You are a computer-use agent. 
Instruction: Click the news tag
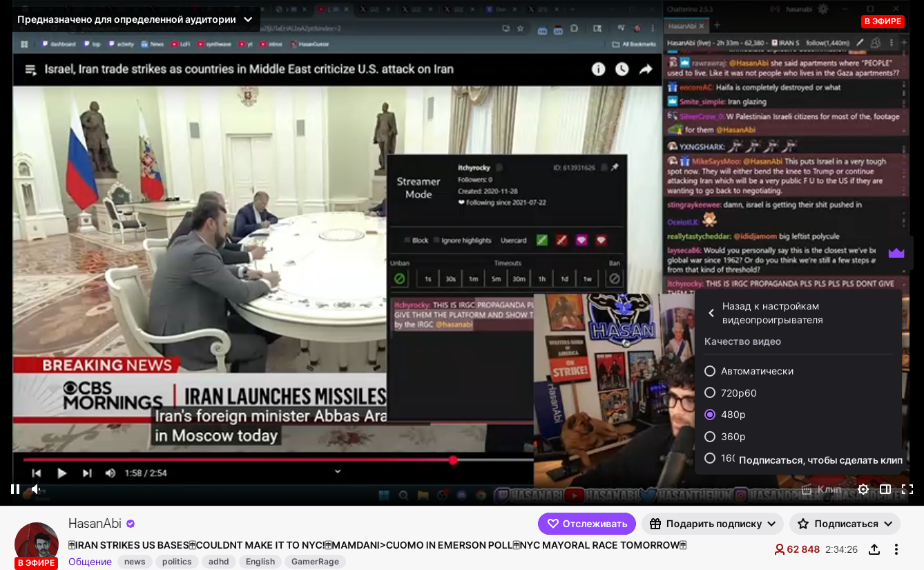135,562
